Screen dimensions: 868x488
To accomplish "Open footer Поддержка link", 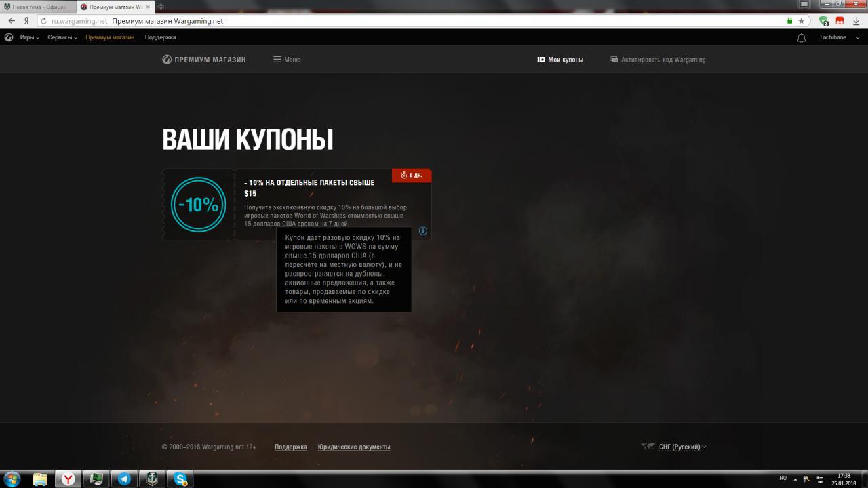I will click(x=290, y=447).
